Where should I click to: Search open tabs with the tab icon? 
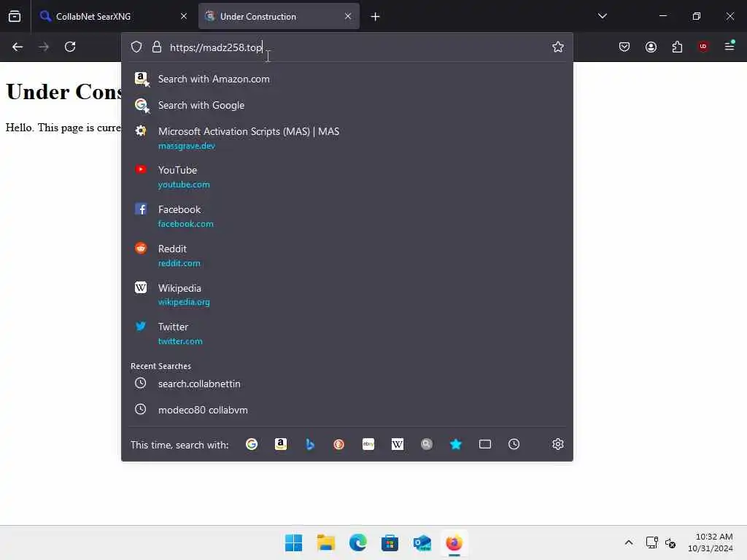pos(485,444)
